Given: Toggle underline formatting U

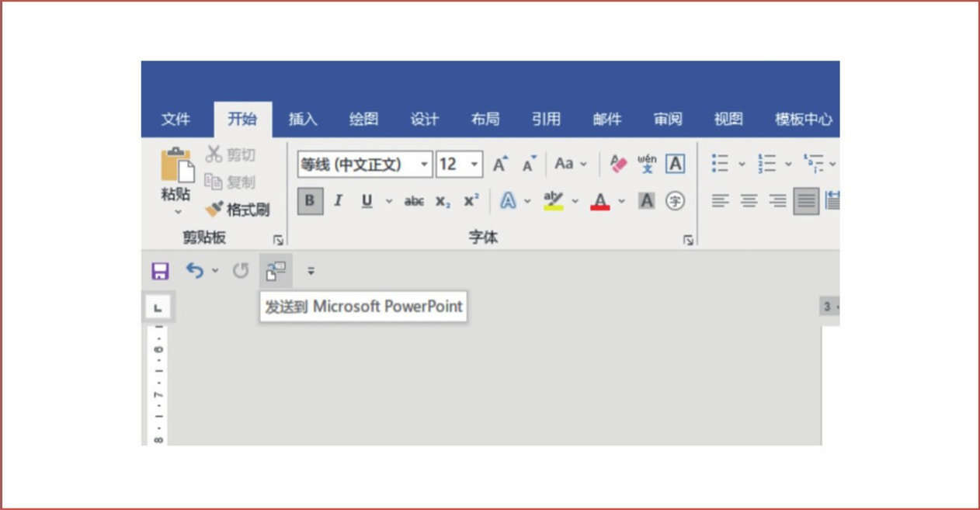Looking at the screenshot, I should [367, 201].
